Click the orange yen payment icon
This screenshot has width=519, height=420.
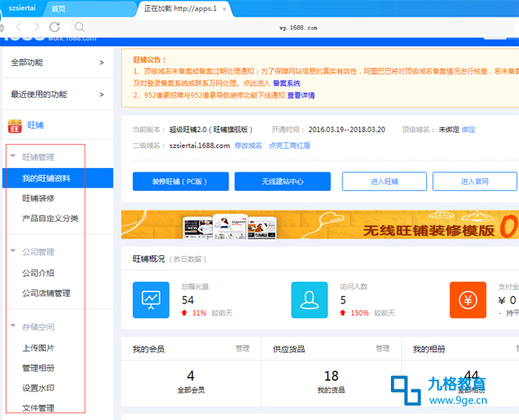point(468,300)
